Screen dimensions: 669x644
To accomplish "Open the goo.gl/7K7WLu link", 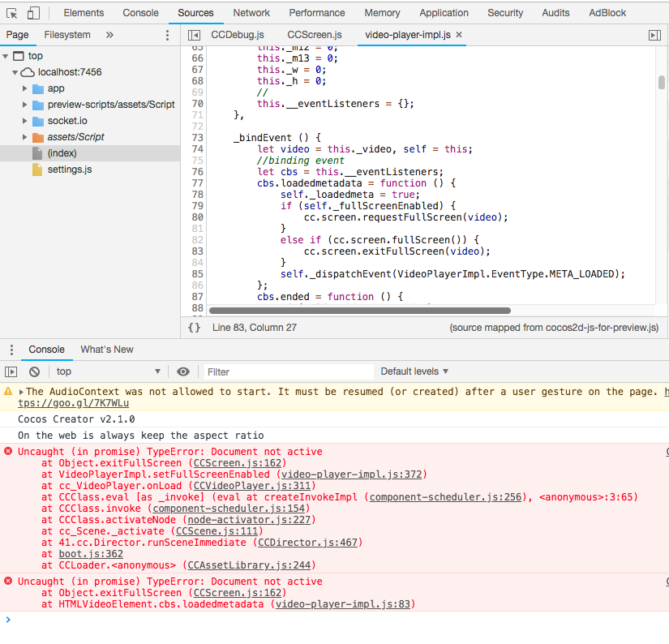I will pyautogui.click(x=73, y=403).
